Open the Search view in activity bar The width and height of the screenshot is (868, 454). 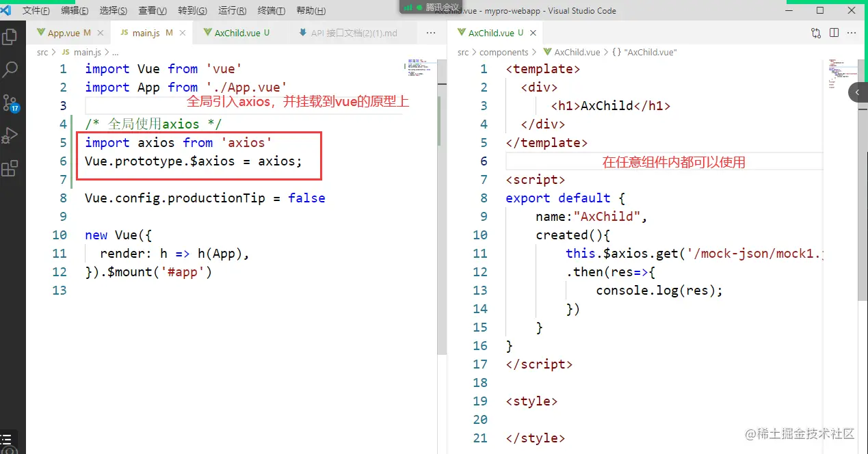point(10,70)
